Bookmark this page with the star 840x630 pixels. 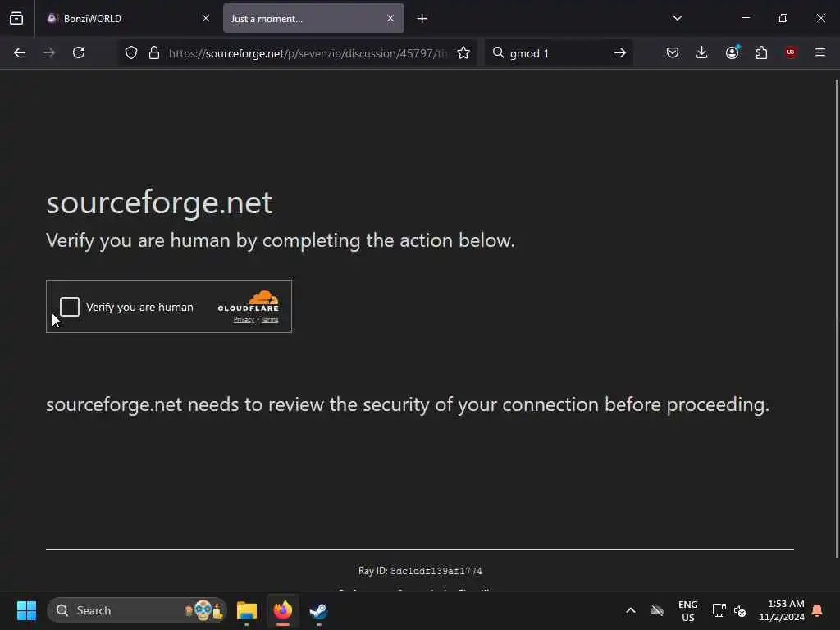(x=463, y=52)
